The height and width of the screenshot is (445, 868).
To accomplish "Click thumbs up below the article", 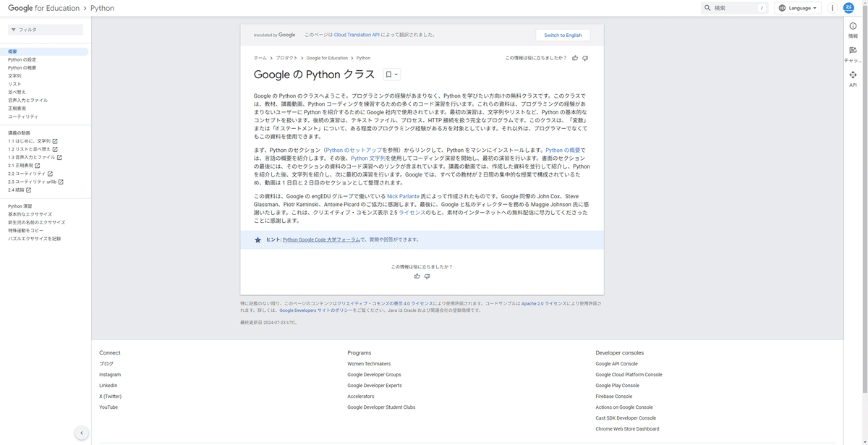I will tap(417, 276).
